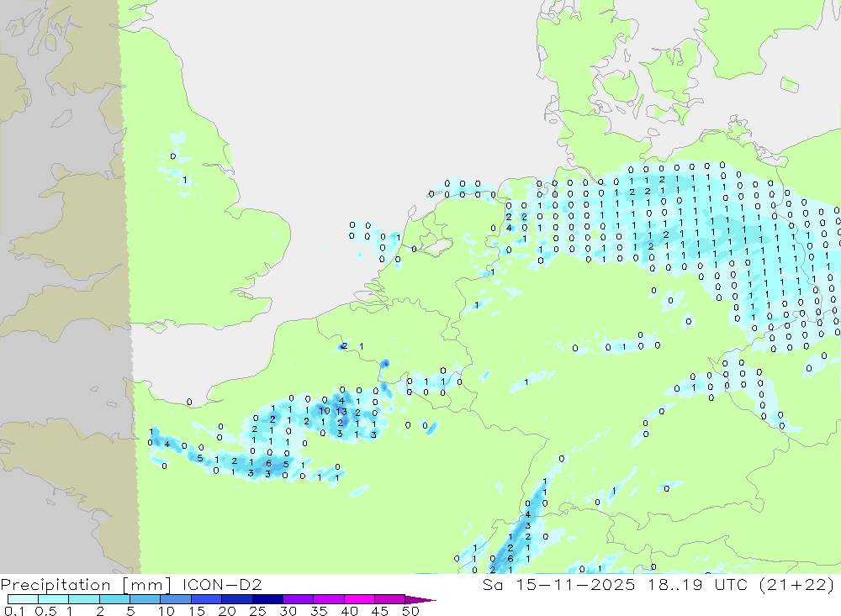Click the 5–10 mm legend color swatch
Viewport: 841px width, 616px height.
[x=145, y=599]
